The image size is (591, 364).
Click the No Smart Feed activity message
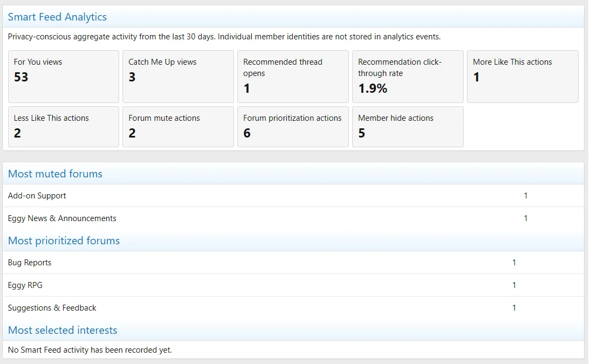90,350
